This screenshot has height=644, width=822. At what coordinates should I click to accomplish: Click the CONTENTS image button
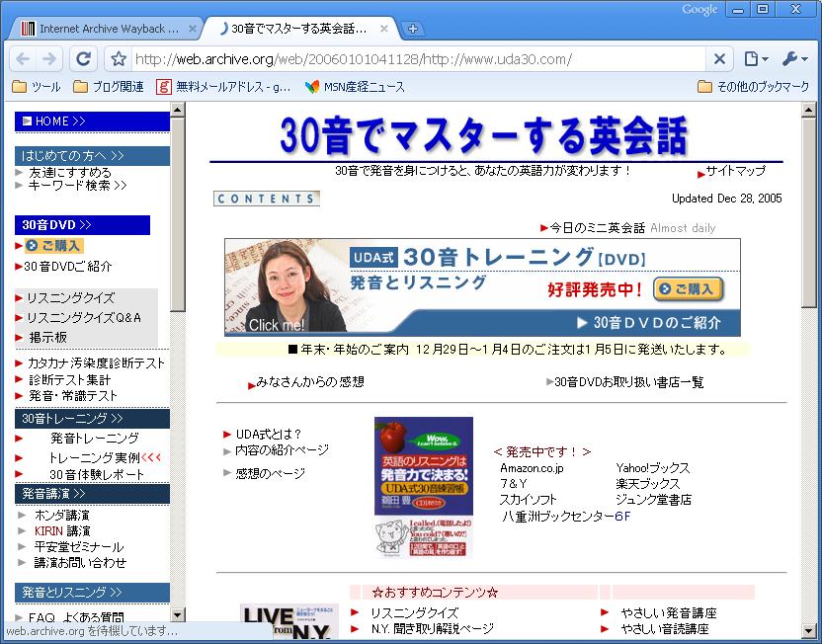coord(267,199)
